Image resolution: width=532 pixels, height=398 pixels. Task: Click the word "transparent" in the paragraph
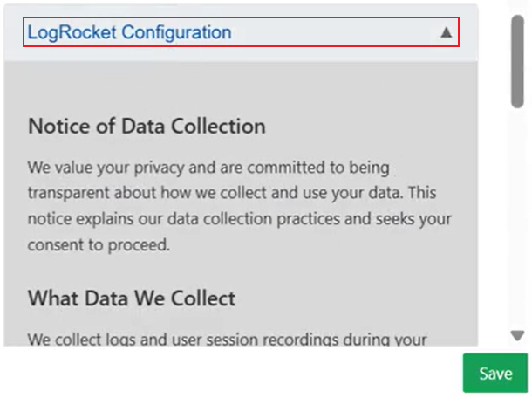click(68, 192)
